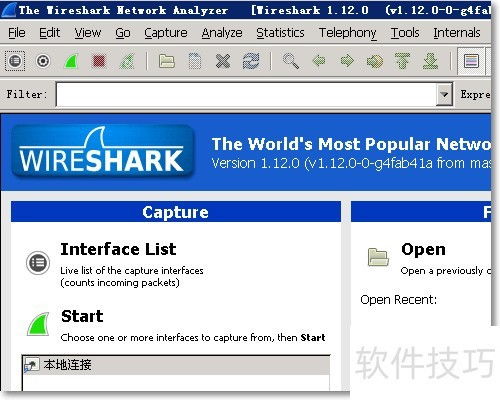Open the Analyze menu

tap(222, 33)
